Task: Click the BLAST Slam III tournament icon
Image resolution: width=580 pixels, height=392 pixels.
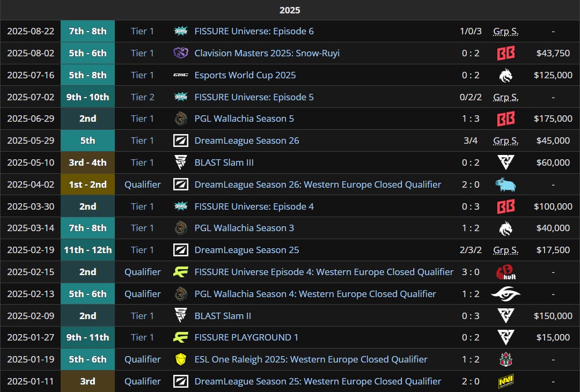Action: 180,162
